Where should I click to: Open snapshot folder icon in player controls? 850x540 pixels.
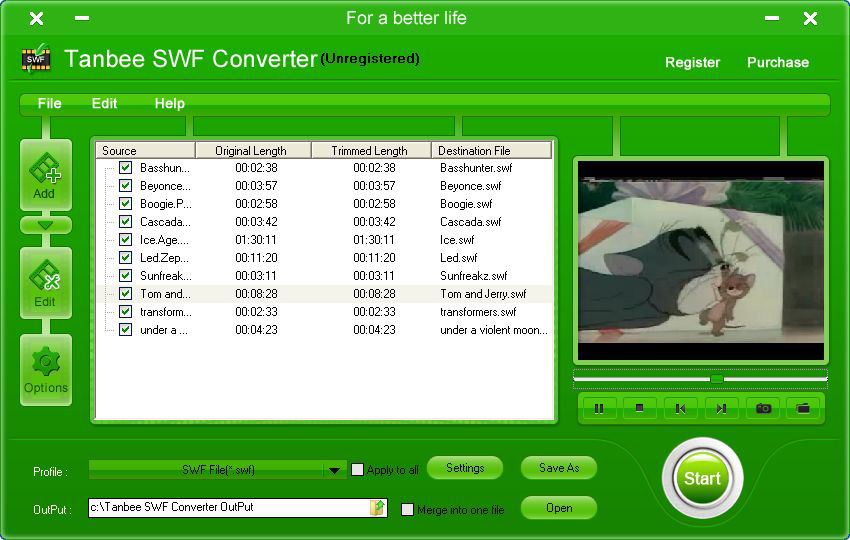click(803, 408)
